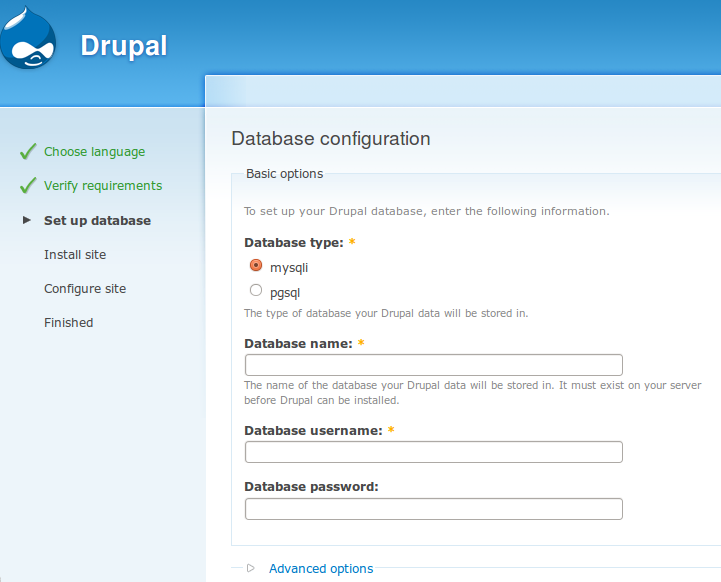Focus the Database name field
This screenshot has height=582, width=721.
coord(433,365)
